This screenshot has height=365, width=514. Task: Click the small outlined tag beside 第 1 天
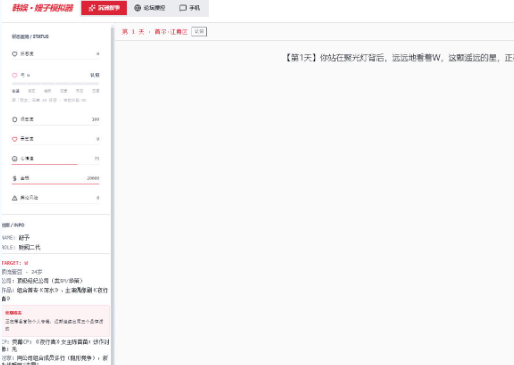199,32
